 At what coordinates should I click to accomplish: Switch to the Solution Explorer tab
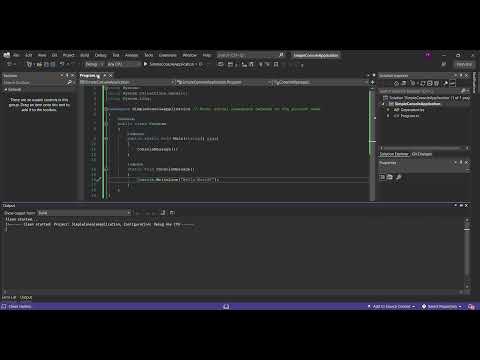tap(394, 154)
